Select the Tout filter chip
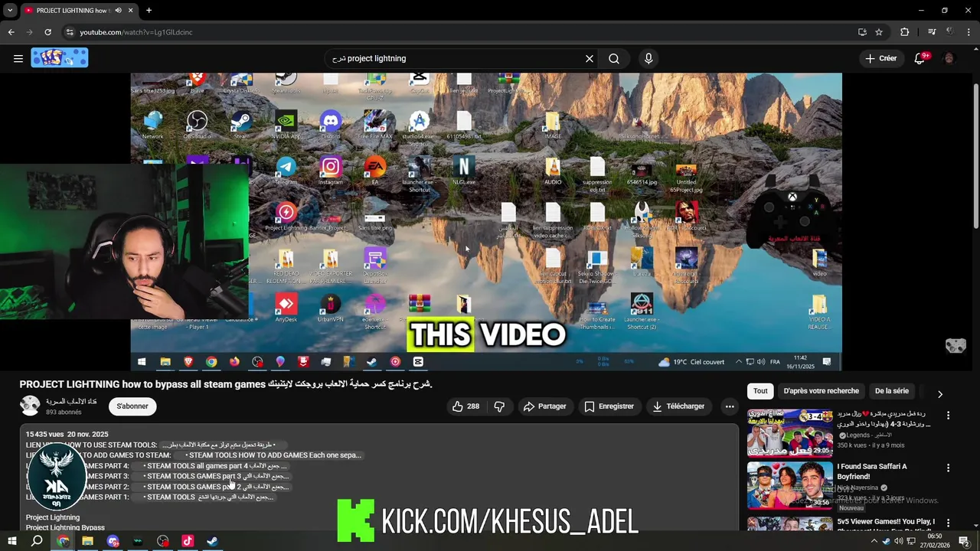Image resolution: width=980 pixels, height=551 pixels. pyautogui.click(x=760, y=391)
